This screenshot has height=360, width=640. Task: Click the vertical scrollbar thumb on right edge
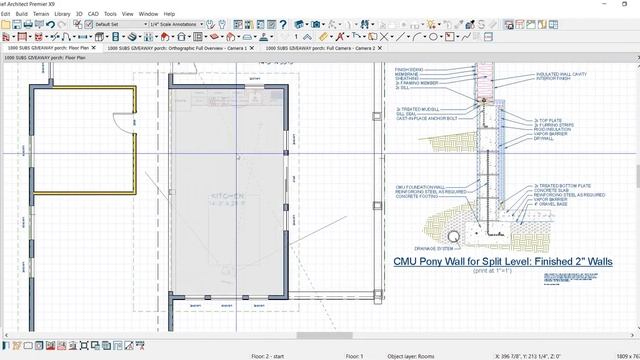[638, 176]
